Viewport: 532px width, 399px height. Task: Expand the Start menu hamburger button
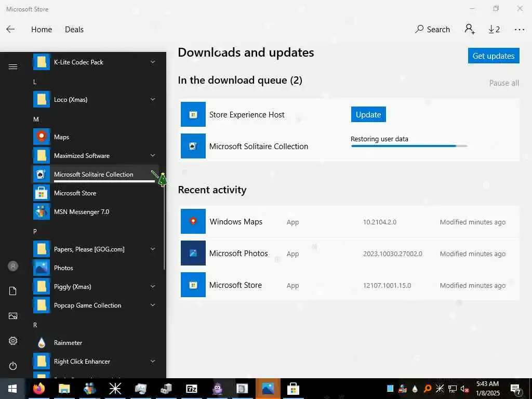click(x=13, y=66)
